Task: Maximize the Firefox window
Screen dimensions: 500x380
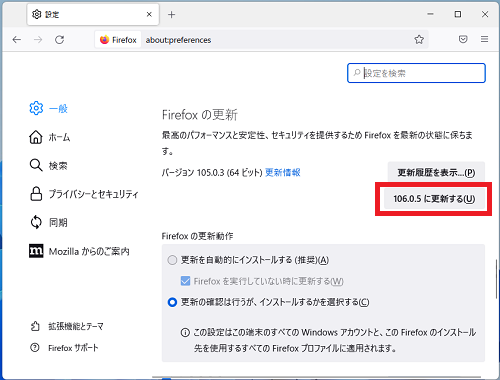Action: point(458,14)
